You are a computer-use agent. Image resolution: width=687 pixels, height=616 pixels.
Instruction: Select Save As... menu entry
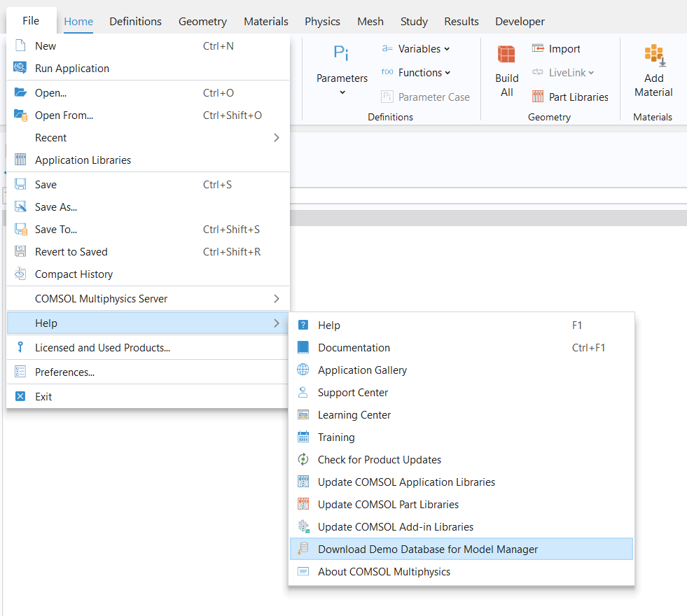click(148, 206)
